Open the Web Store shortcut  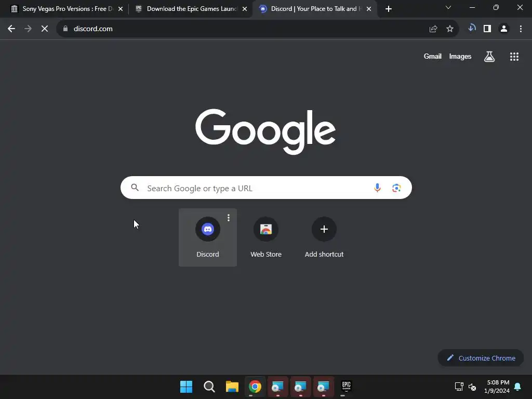tap(266, 237)
